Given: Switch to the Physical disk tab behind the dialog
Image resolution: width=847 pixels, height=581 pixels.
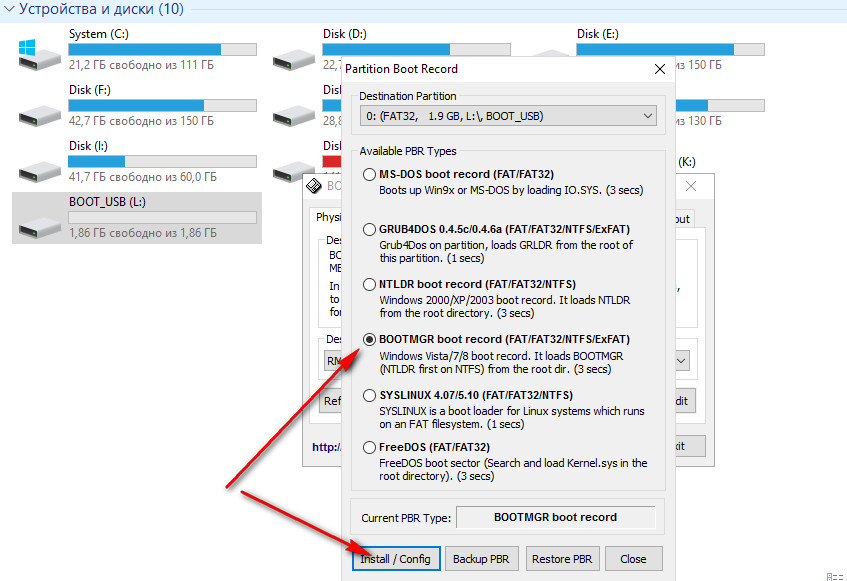Looking at the screenshot, I should click(328, 218).
